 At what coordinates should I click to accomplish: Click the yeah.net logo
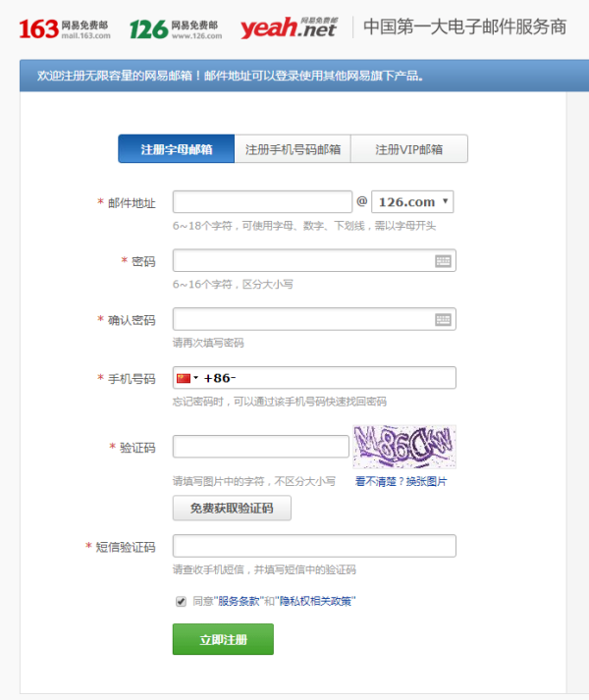click(287, 28)
